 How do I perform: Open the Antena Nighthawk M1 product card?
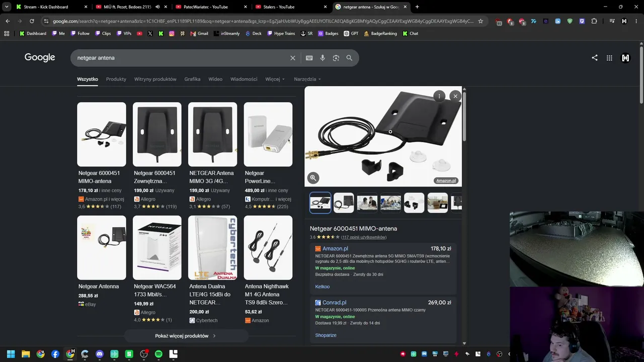tap(268, 269)
